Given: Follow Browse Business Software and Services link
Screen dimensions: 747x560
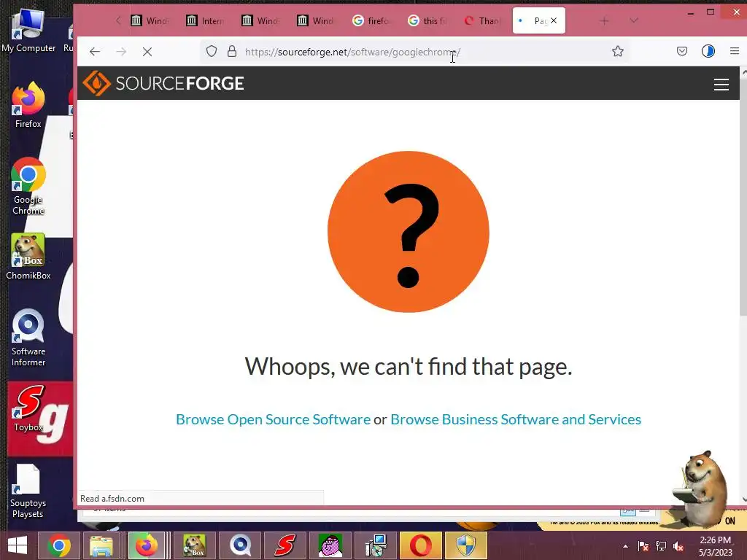Looking at the screenshot, I should [516, 419].
